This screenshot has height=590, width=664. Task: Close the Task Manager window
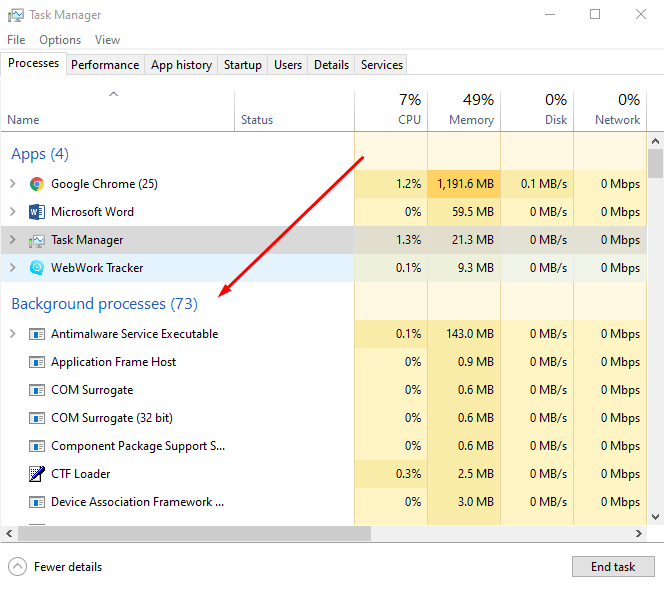pyautogui.click(x=641, y=14)
